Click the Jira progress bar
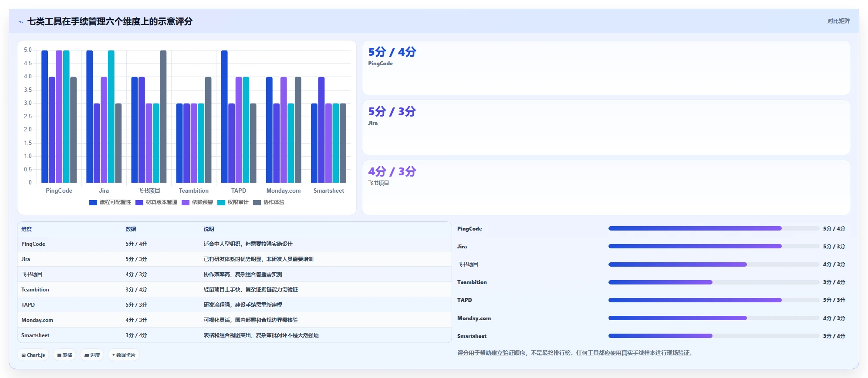The width and height of the screenshot is (868, 378). click(x=714, y=246)
